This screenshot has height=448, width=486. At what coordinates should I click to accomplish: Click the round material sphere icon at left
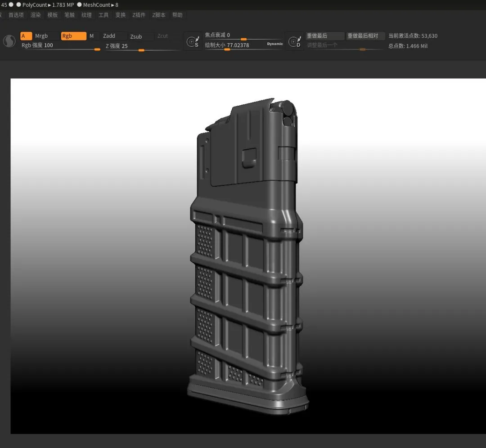pyautogui.click(x=9, y=41)
